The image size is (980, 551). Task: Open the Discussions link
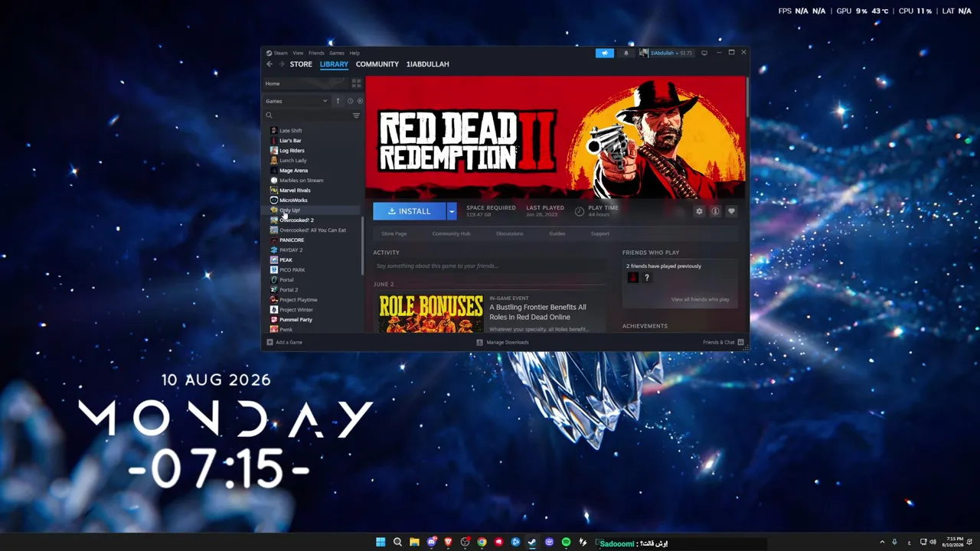coord(510,233)
